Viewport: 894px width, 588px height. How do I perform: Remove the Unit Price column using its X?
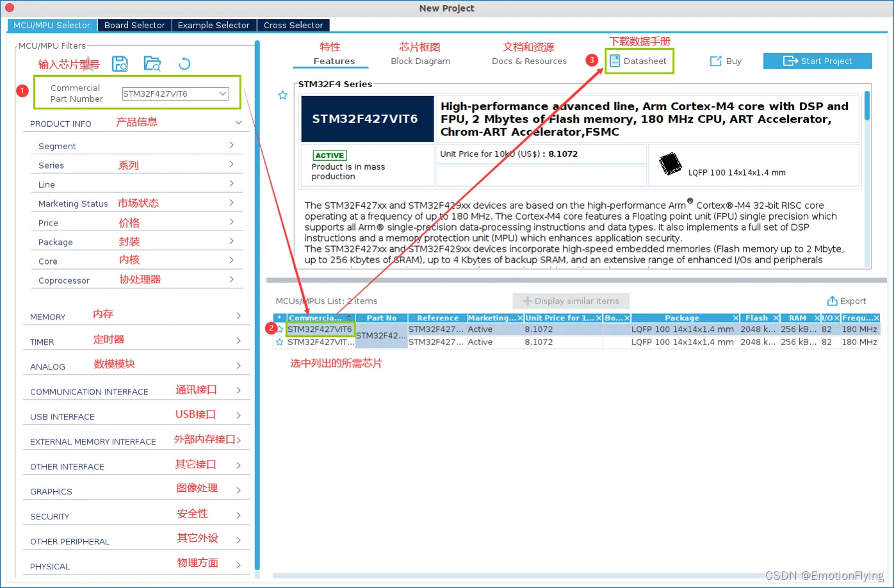[599, 318]
